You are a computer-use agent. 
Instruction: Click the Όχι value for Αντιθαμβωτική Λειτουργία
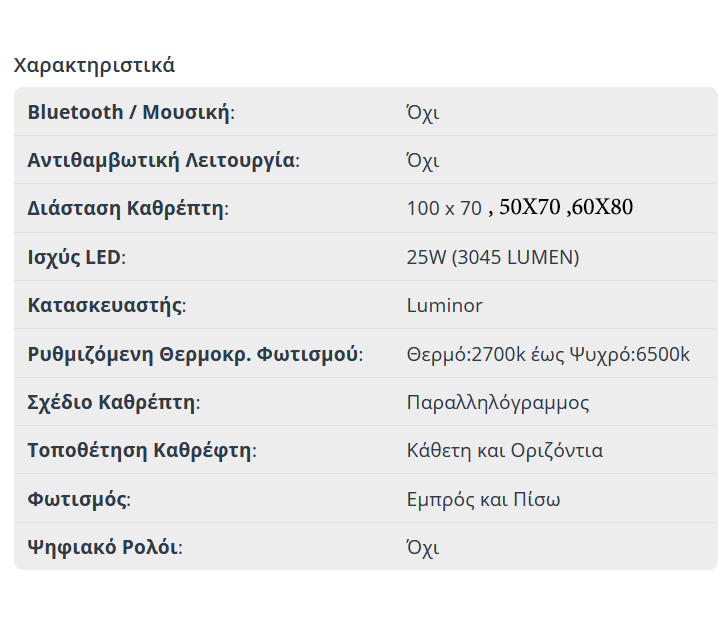click(422, 160)
